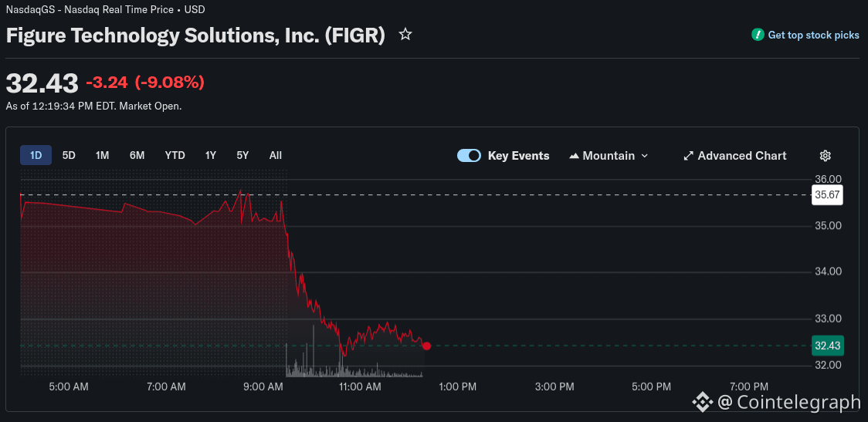Click the 36.00 price axis label
The height and width of the screenshot is (422, 868).
tap(829, 179)
